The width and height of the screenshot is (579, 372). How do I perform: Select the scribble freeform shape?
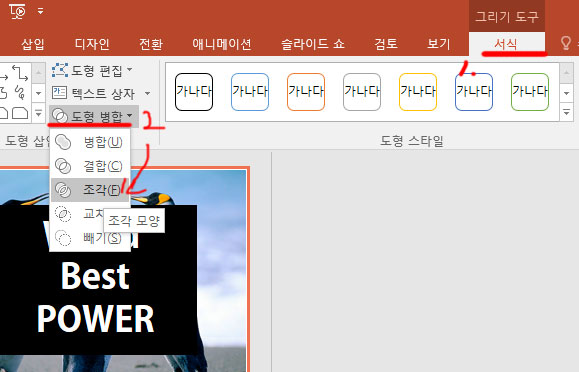click(20, 92)
